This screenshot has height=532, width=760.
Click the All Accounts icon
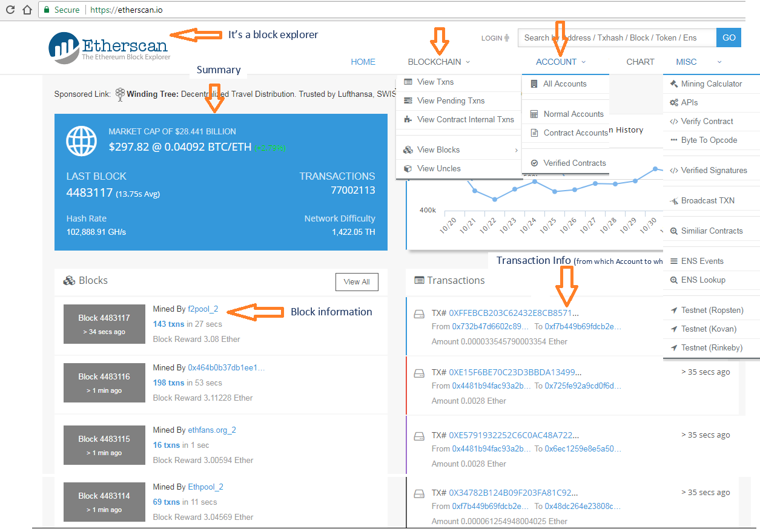(x=534, y=84)
